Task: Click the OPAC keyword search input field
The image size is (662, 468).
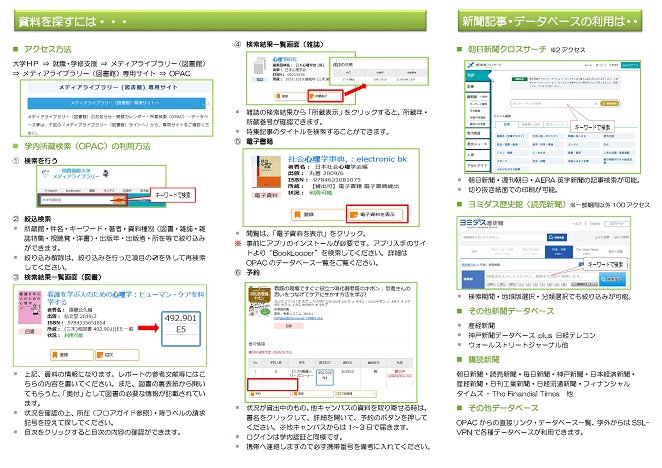Action: (x=76, y=200)
